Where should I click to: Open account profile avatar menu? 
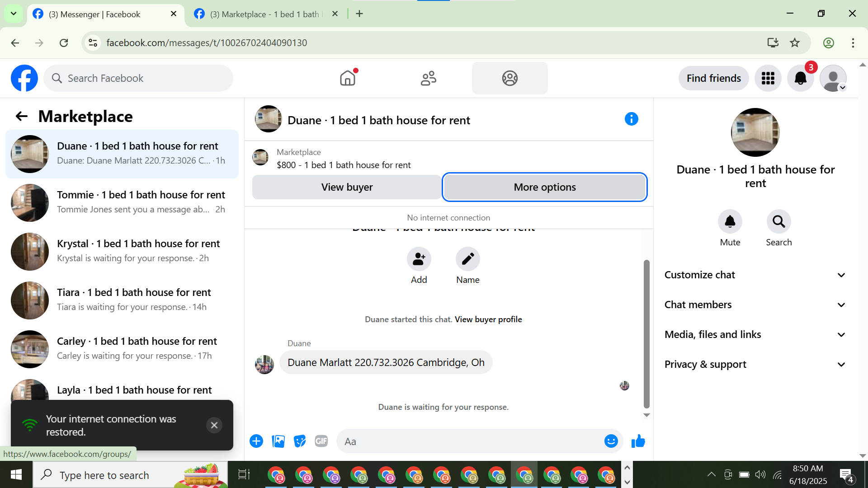[833, 78]
